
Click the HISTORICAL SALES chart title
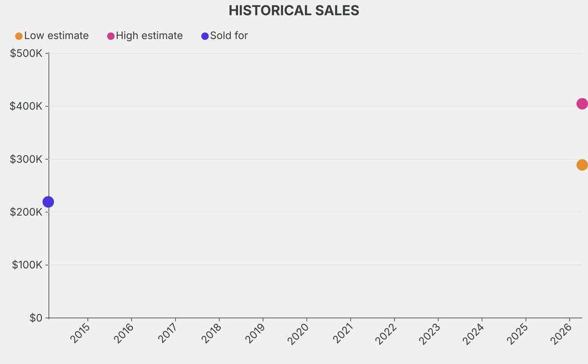(x=294, y=10)
